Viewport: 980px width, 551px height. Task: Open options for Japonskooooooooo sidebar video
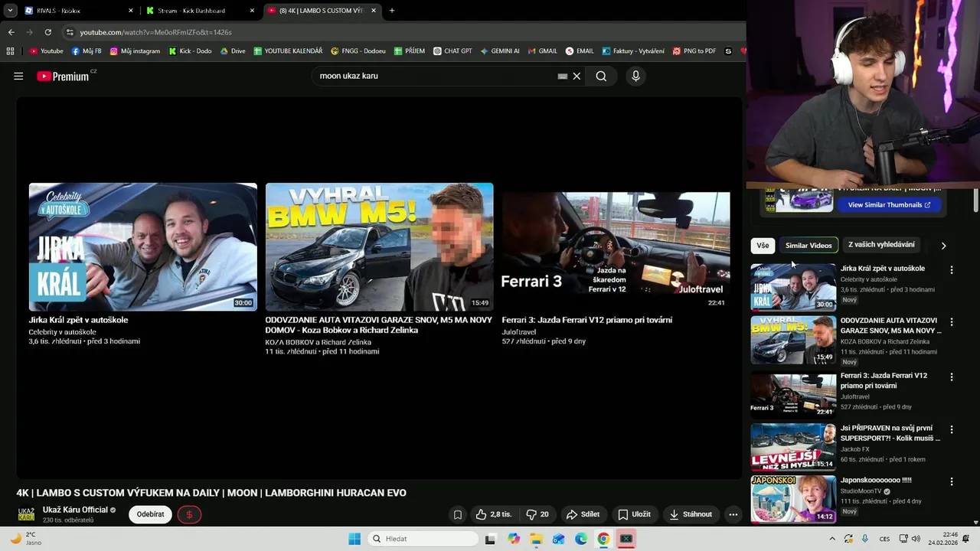952,481
